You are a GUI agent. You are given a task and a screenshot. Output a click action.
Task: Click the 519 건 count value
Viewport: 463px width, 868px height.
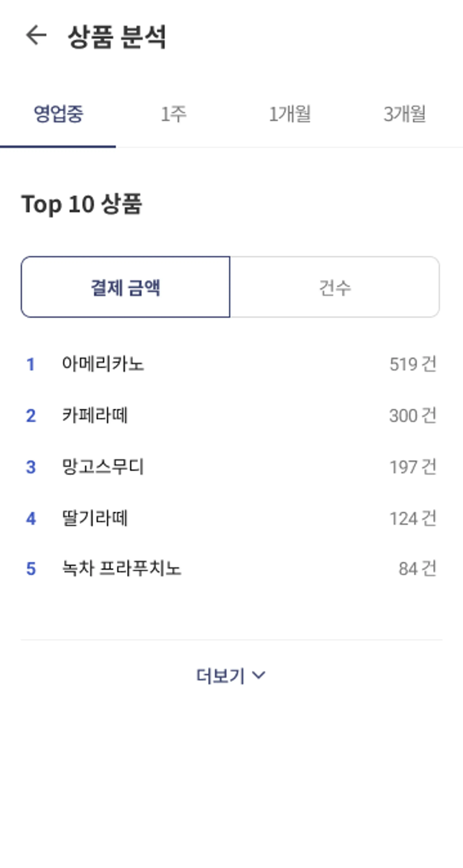click(413, 364)
